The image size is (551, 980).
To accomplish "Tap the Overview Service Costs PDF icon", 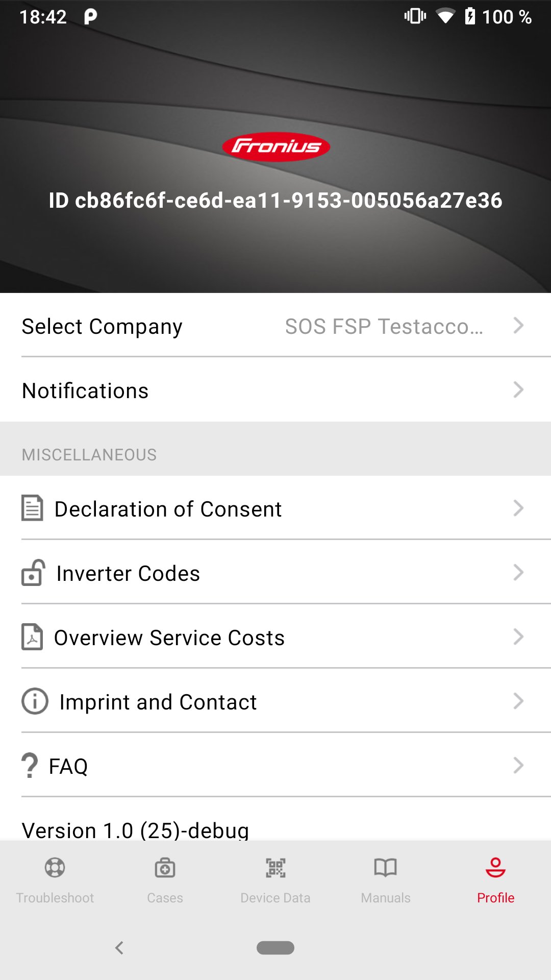I will pos(32,637).
